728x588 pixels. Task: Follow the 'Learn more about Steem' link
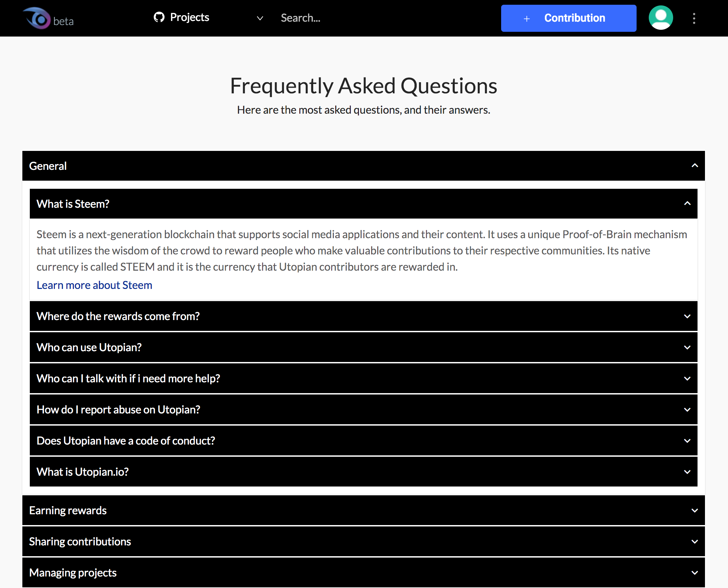pos(94,285)
